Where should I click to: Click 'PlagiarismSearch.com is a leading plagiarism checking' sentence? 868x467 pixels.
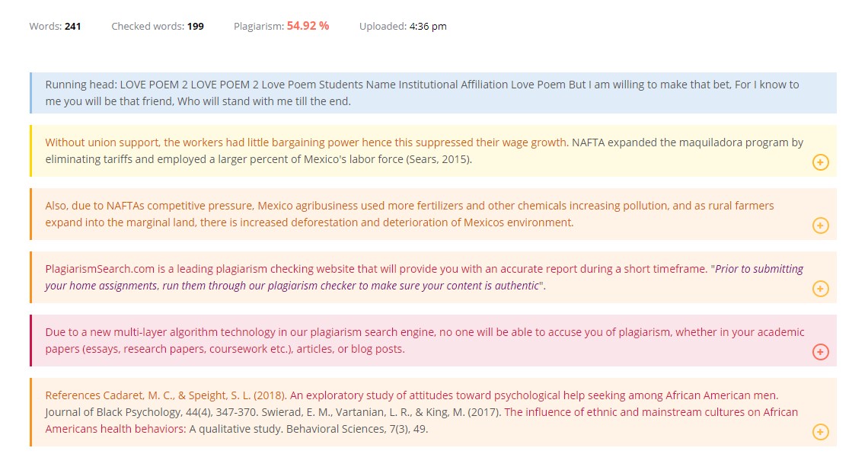[376, 269]
